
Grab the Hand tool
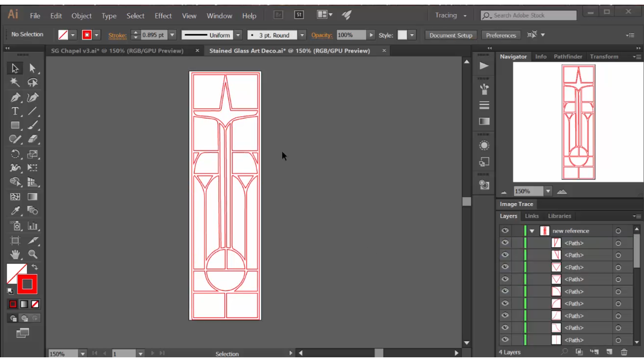tap(15, 255)
